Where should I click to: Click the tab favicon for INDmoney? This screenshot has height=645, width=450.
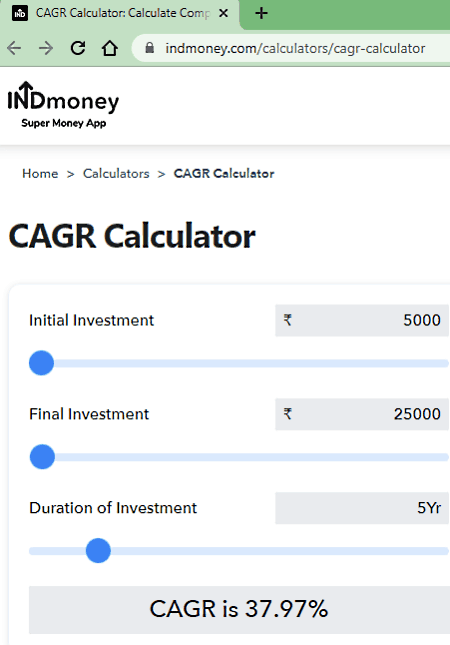pos(19,13)
